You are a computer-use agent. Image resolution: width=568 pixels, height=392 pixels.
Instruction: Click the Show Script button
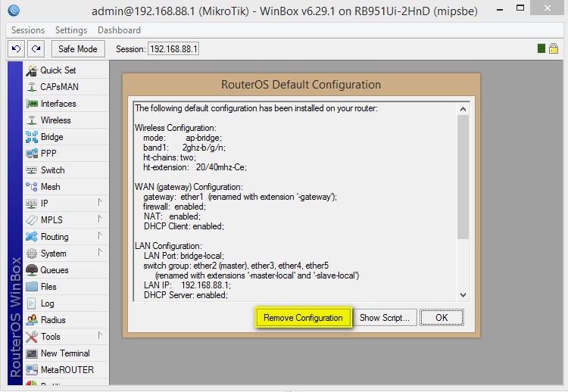[385, 318]
